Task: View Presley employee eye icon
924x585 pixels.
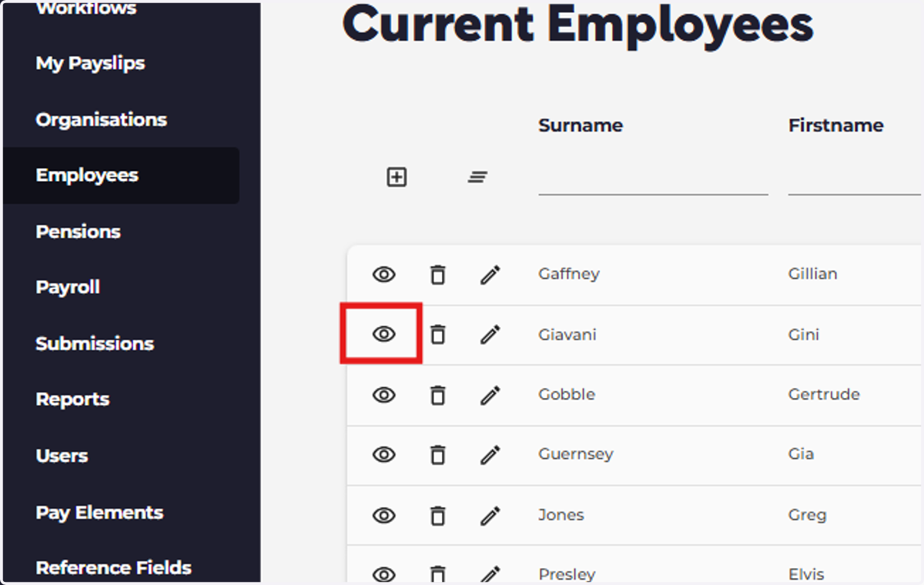Action: 383,574
